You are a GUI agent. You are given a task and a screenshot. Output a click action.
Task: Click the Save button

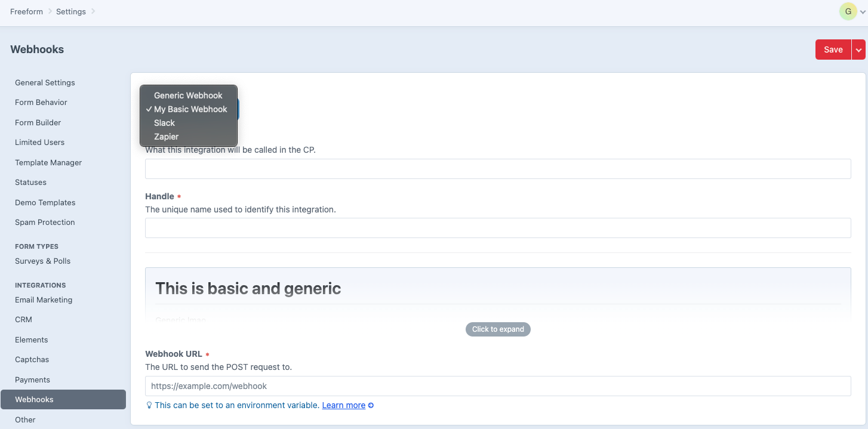[833, 50]
